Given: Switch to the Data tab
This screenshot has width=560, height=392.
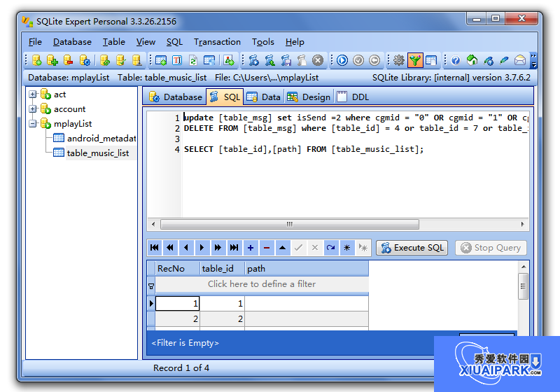Looking at the screenshot, I should 264,97.
